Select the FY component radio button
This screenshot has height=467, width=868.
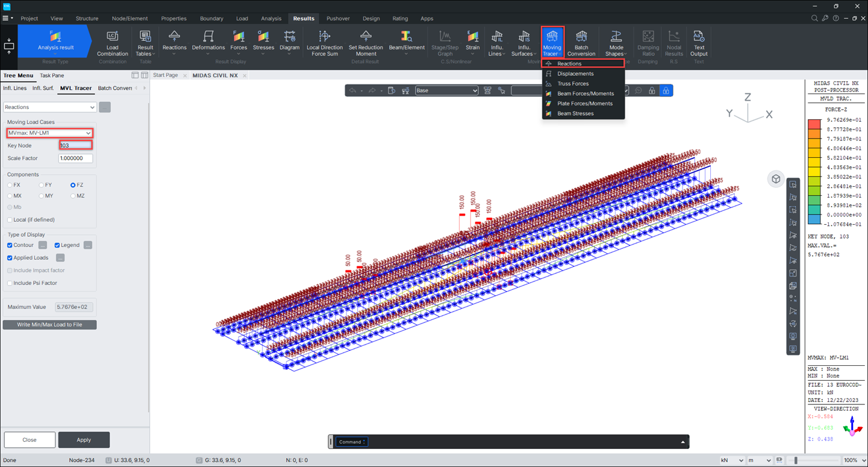click(x=41, y=185)
